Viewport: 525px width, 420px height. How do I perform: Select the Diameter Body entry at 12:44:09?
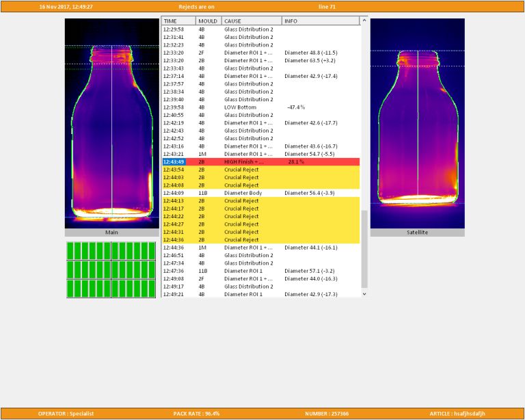click(260, 193)
